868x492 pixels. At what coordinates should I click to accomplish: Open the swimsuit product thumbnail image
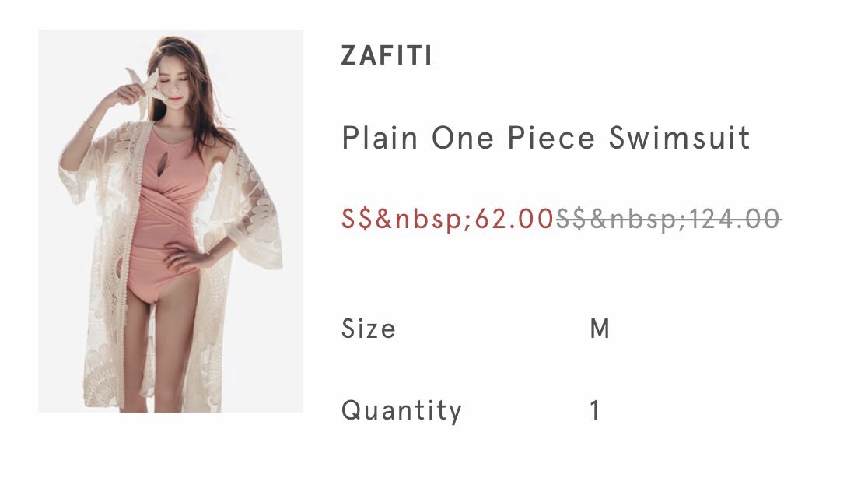(x=170, y=221)
